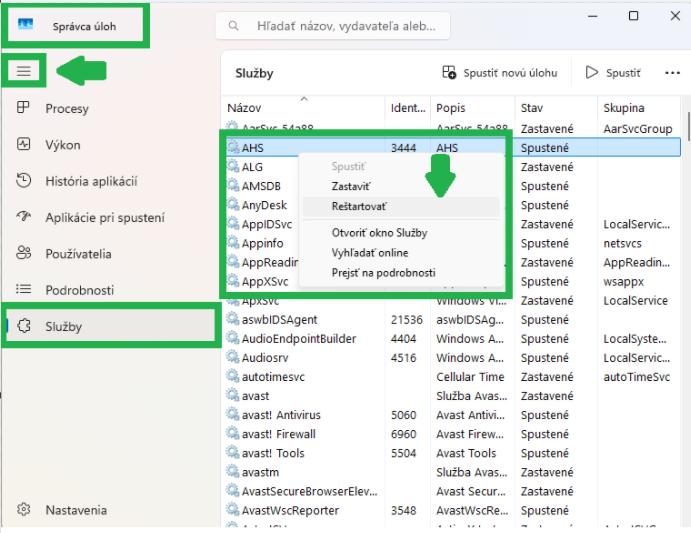The height and width of the screenshot is (533, 691).
Task: Click the Aplikácie pri spustení icon
Action: tap(24, 217)
